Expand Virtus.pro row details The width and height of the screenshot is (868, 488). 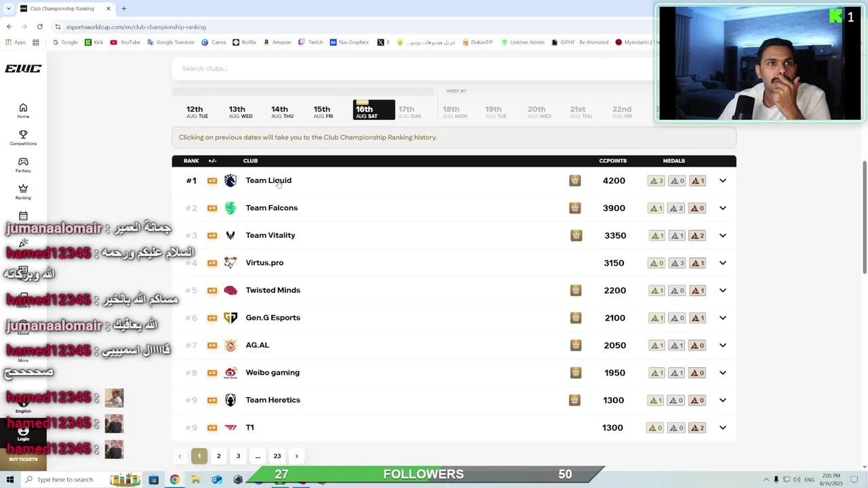pyautogui.click(x=722, y=263)
